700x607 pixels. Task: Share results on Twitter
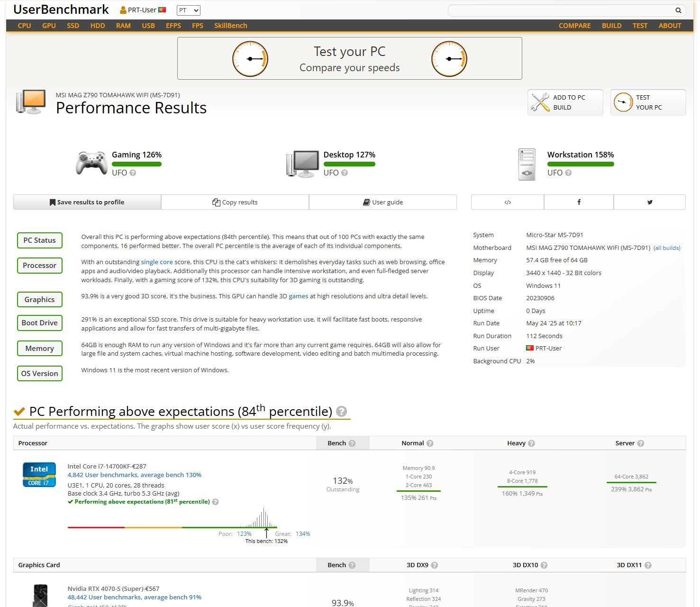(x=650, y=202)
